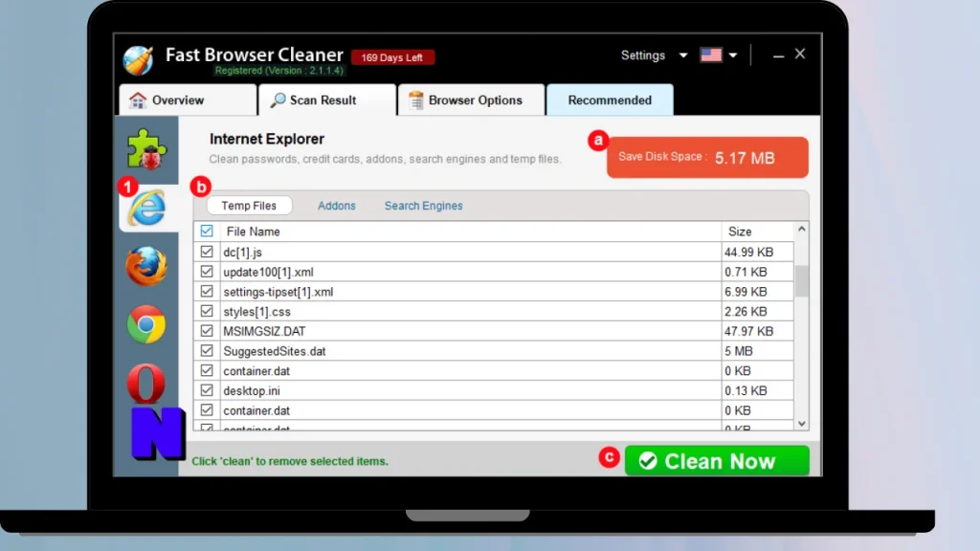Uncheck the desktop.ini checkbox
The height and width of the screenshot is (551, 980).
[x=207, y=390]
